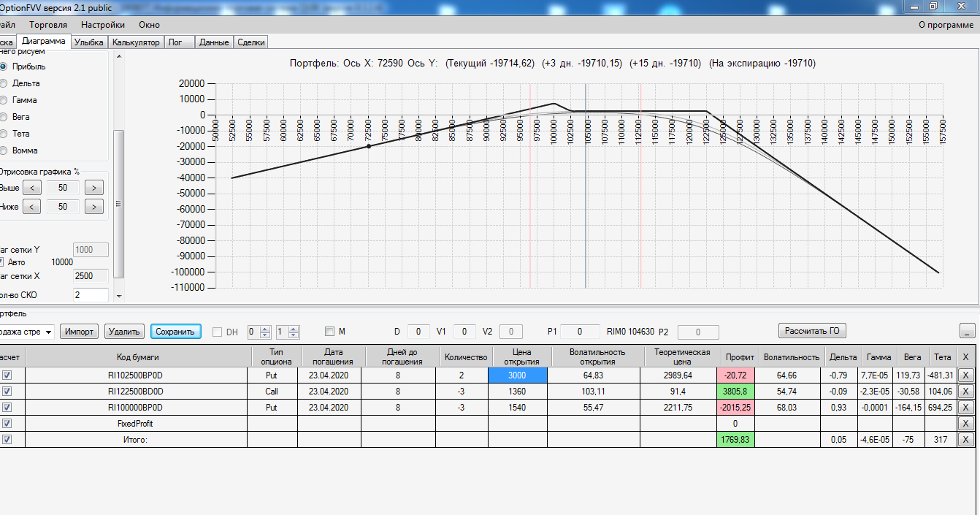The width and height of the screenshot is (980, 515).
Task: Delete the RI102500BP0D row with X
Action: click(x=965, y=375)
